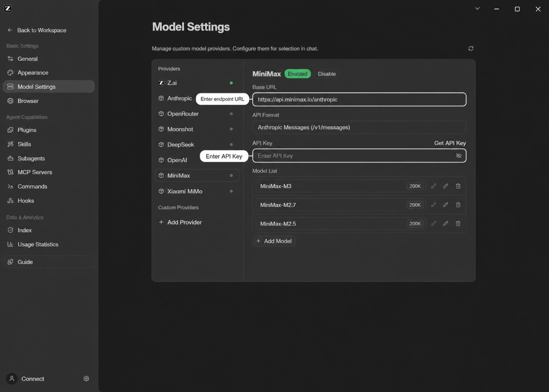Delete the MiniMax-M3 model
The image size is (549, 392).
pos(458,186)
